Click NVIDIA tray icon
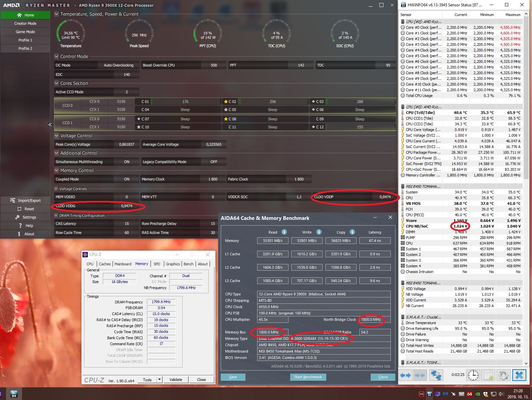Image resolution: width=532 pixels, height=400 pixels. point(478,394)
